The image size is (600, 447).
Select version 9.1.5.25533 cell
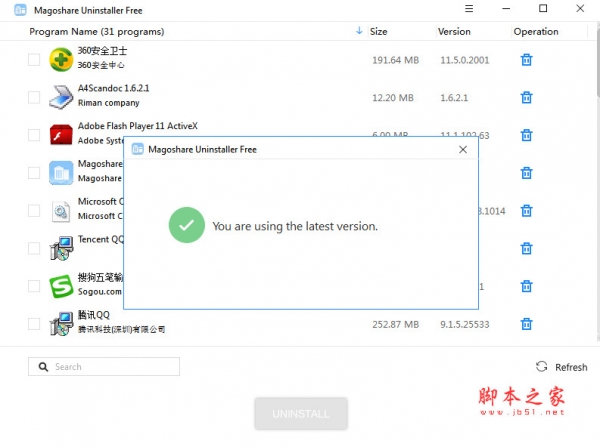(x=465, y=325)
